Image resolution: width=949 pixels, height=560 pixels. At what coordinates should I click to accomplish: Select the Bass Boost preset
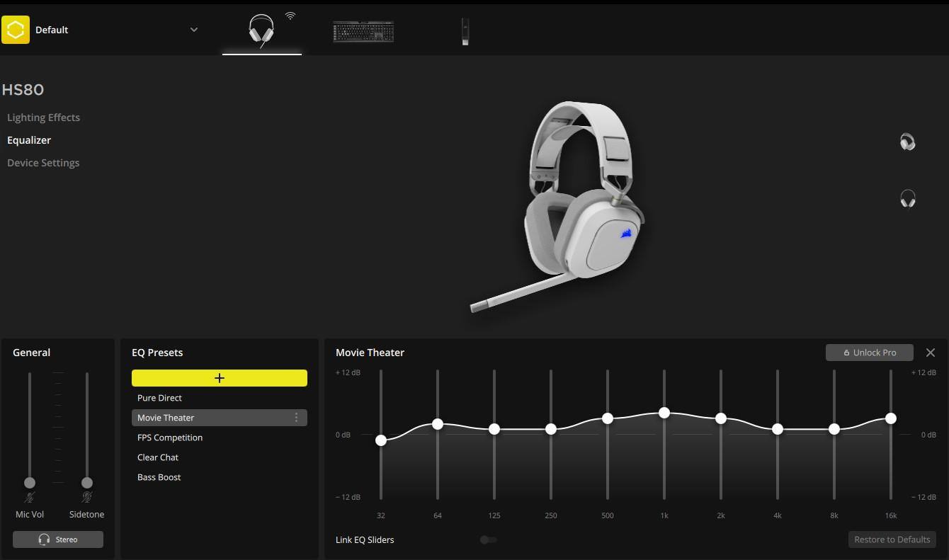tap(159, 477)
